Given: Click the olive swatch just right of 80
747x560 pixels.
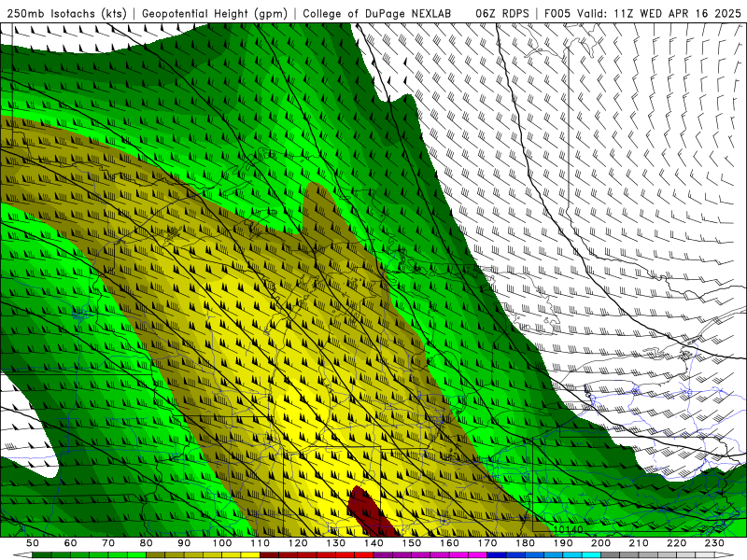Looking at the screenshot, I should coord(155,555).
